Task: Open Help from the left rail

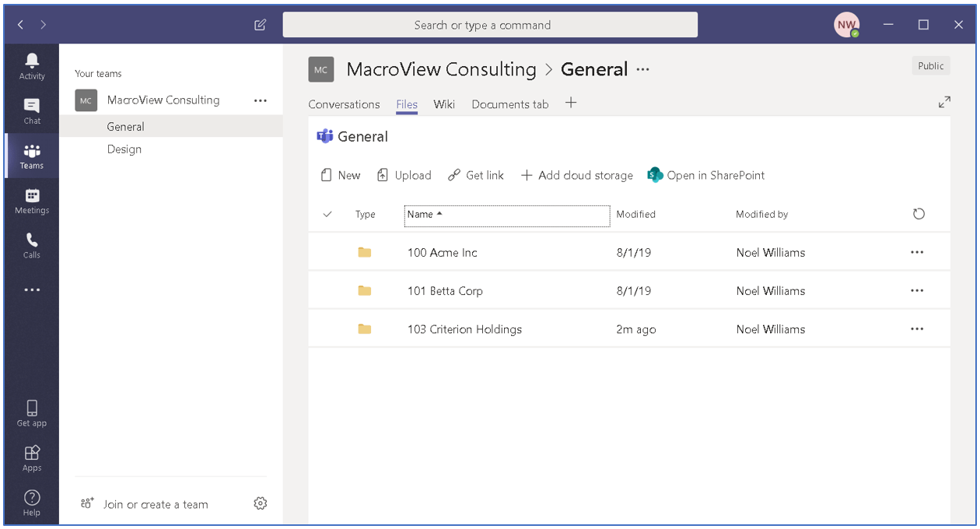Action: (x=31, y=503)
